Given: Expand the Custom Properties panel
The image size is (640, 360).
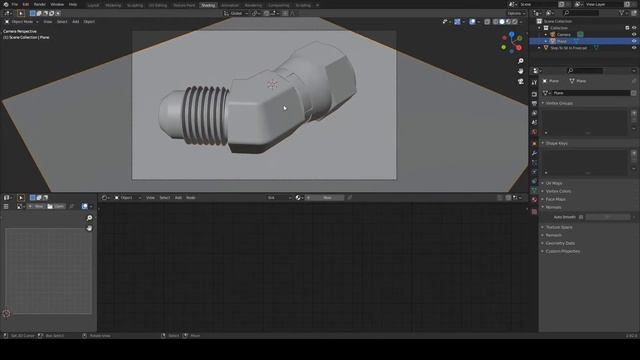Looking at the screenshot, I should click(562, 251).
